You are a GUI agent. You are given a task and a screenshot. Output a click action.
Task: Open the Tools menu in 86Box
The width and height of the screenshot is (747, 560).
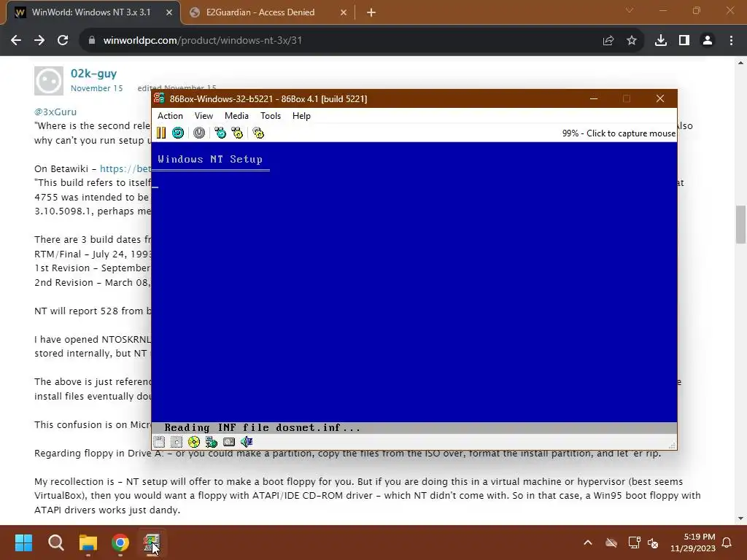(x=271, y=116)
